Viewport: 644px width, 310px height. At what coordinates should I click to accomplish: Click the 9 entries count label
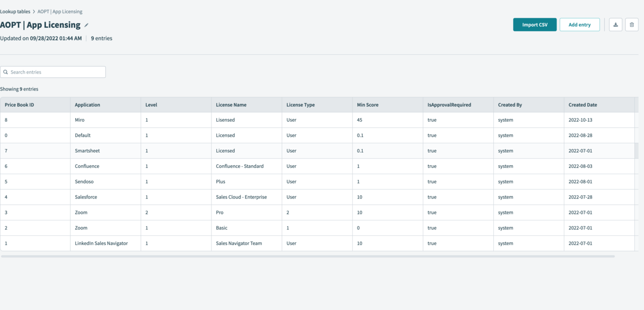(x=101, y=39)
